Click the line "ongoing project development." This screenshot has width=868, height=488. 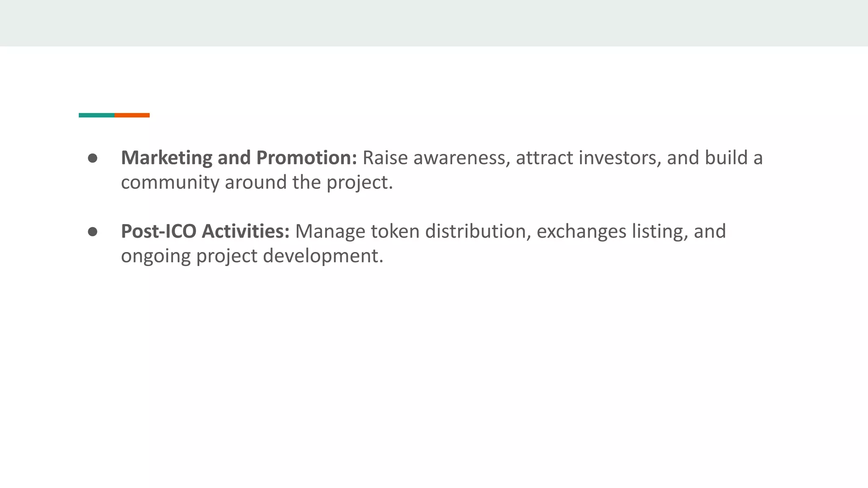tap(252, 256)
